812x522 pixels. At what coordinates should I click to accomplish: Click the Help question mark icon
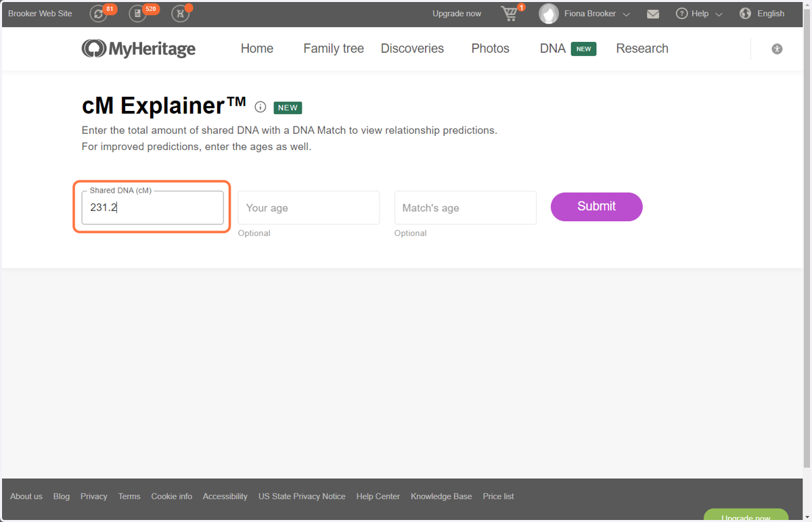pos(681,14)
